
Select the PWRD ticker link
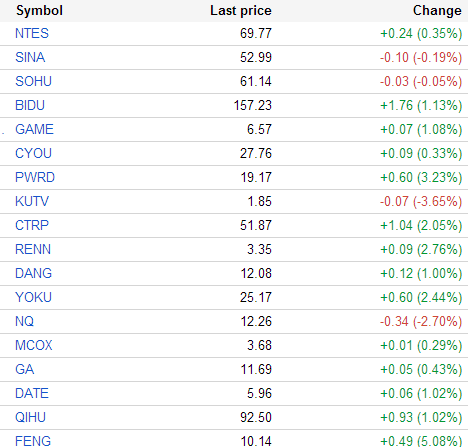[x=35, y=177]
